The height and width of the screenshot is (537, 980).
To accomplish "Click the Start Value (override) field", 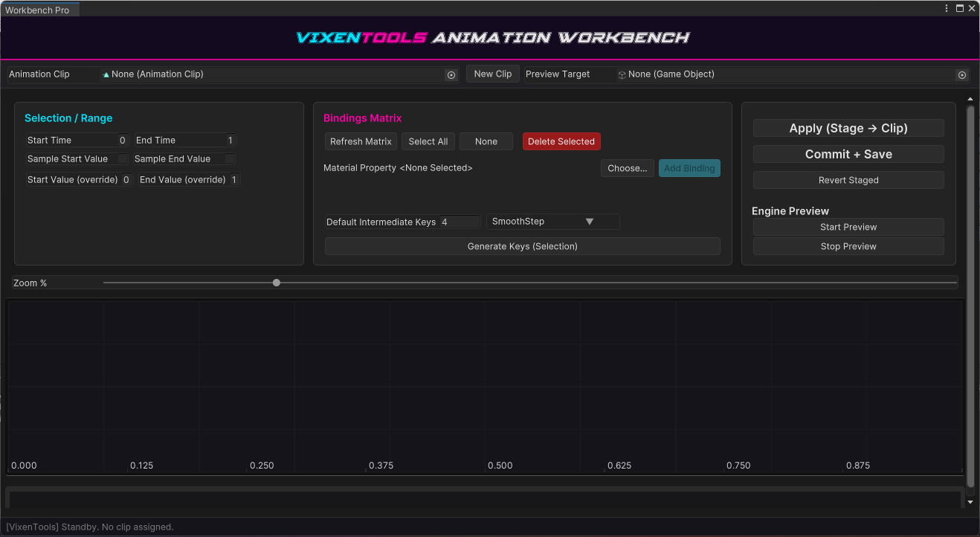I will (x=126, y=180).
